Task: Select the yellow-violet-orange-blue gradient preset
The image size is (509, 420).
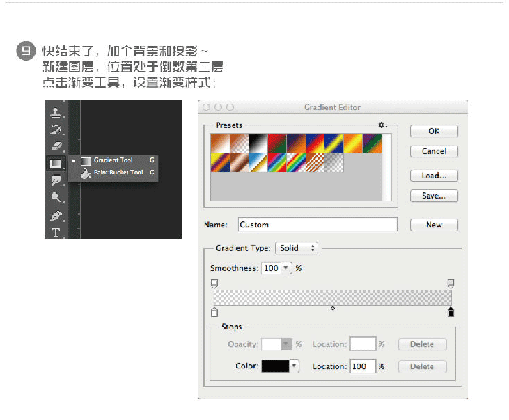Action: (221, 162)
